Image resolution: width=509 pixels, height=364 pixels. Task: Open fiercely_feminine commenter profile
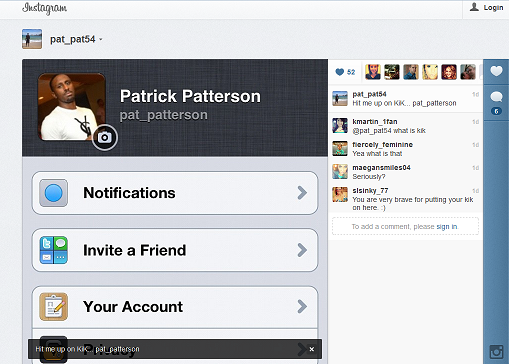point(382,145)
